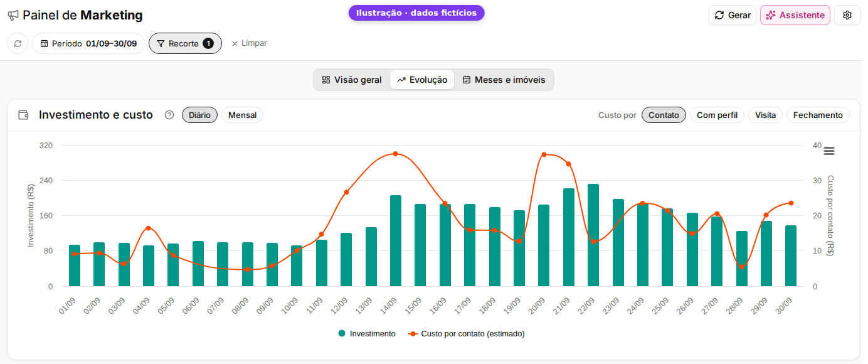Click the help question mark icon
This screenshot has height=364, width=868.
point(169,115)
